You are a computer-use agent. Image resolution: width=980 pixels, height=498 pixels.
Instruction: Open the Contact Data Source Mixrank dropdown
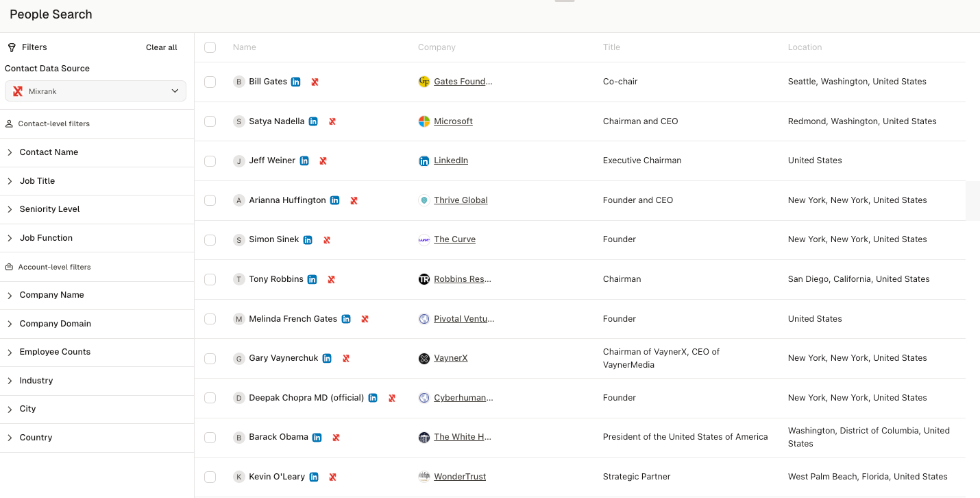[x=95, y=91]
